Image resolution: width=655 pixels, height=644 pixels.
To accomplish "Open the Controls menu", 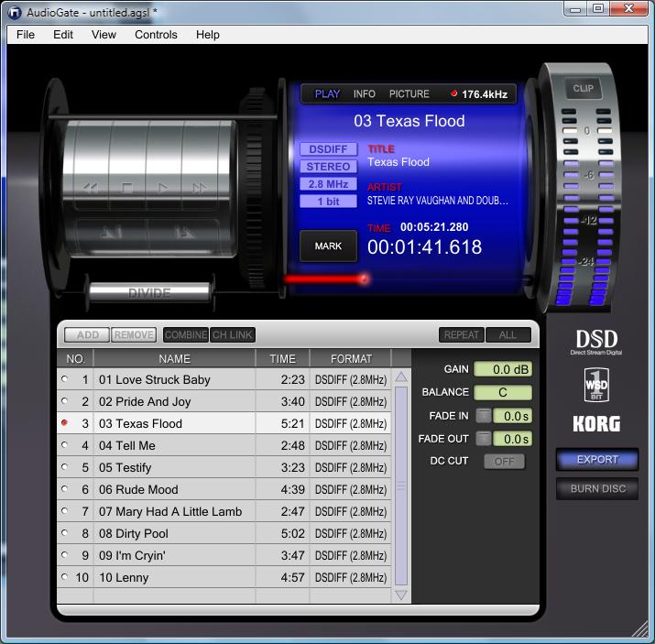I will 156,35.
